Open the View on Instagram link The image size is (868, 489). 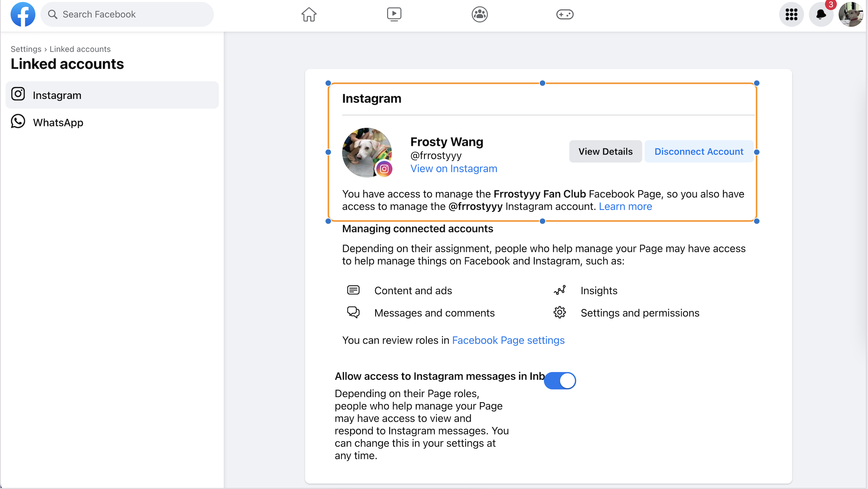pyautogui.click(x=454, y=169)
